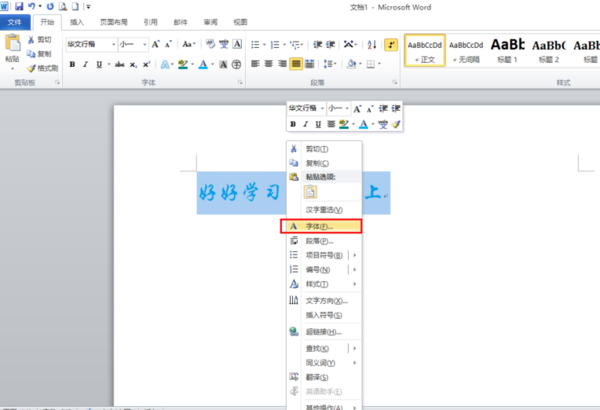Click Grow Font icon in ribbon
Viewport: 600px width, 410px height.
pyautogui.click(x=155, y=44)
